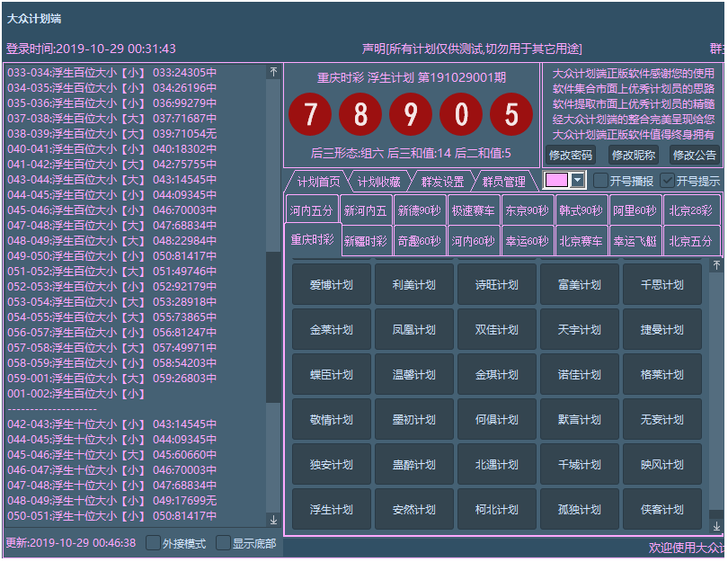Screen dimensions: 728x562
Task: Click the 修改密码 button
Action: (x=571, y=155)
